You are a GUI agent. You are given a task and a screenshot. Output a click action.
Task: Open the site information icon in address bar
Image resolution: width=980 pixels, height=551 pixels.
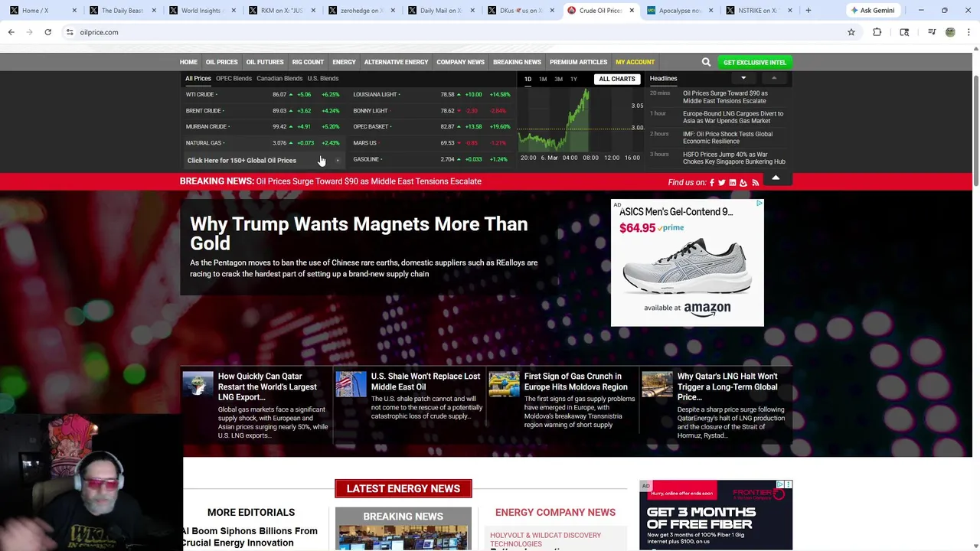(70, 32)
